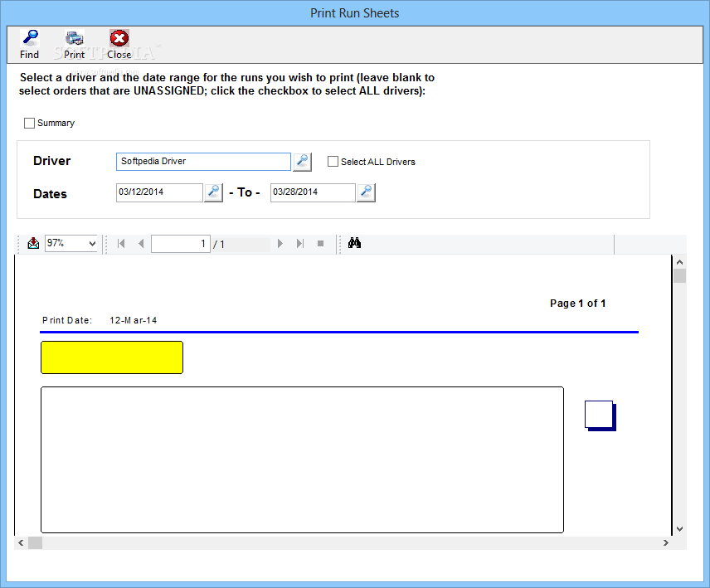Click the start date field 03/12/2014
The image size is (710, 588).
(159, 192)
